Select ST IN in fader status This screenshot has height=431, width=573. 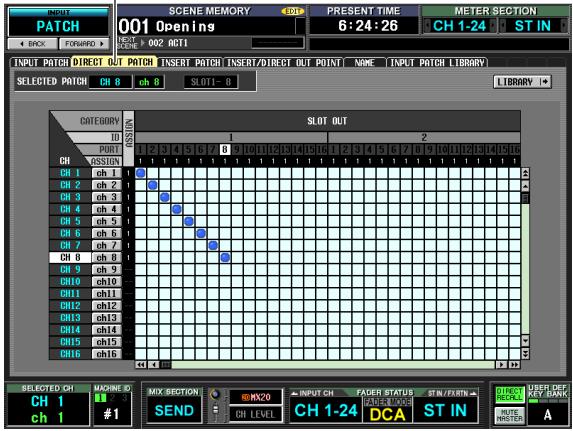click(445, 410)
